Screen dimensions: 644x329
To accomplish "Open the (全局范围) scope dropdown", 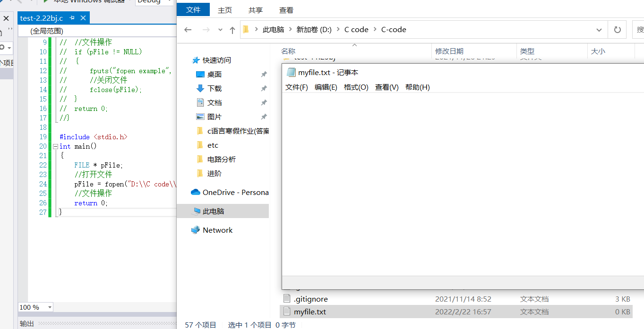I will [97, 31].
